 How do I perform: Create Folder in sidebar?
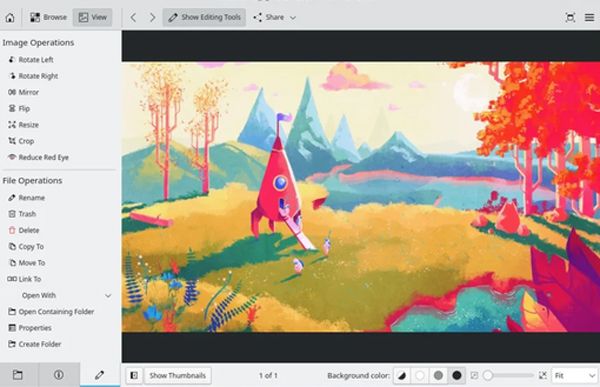coord(34,344)
